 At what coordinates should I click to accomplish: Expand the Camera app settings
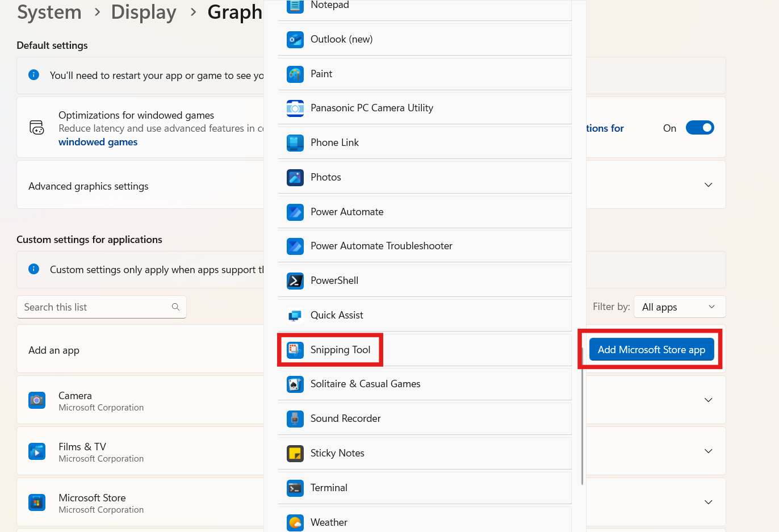(x=708, y=400)
